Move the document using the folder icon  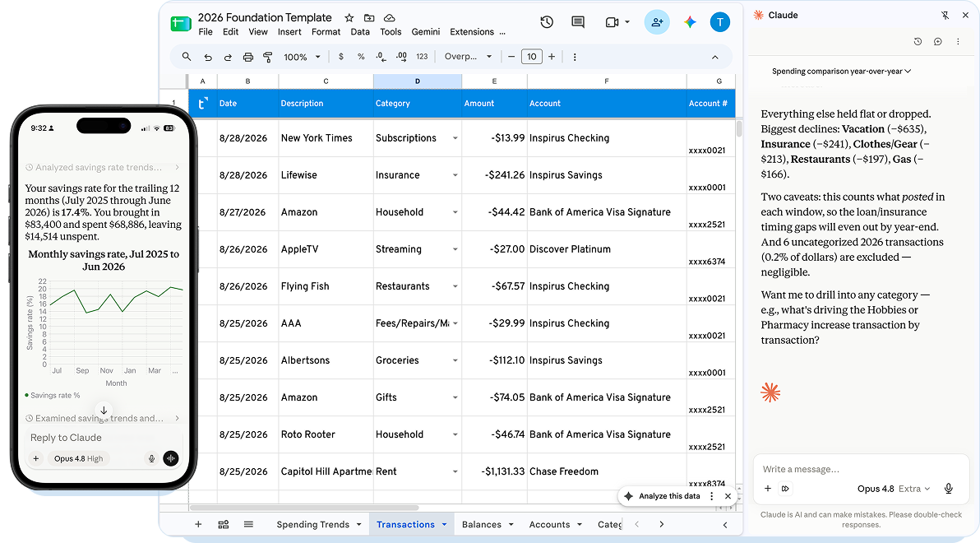pyautogui.click(x=369, y=18)
